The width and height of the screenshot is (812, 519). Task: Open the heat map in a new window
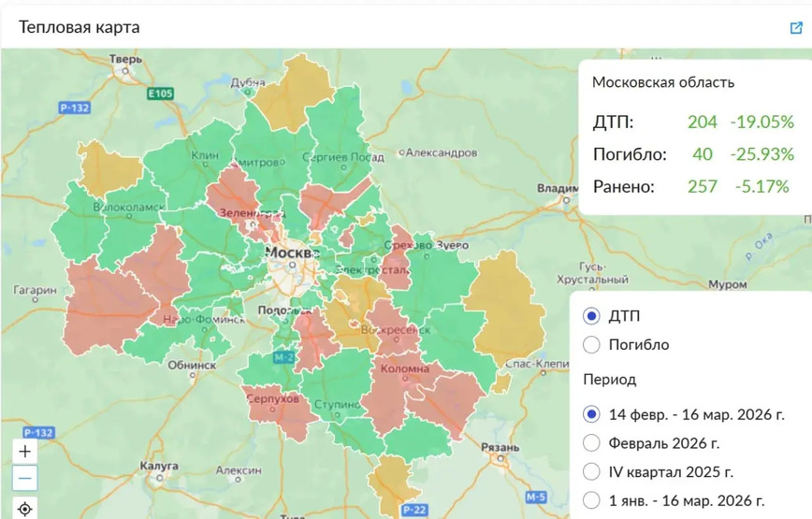coord(796,27)
